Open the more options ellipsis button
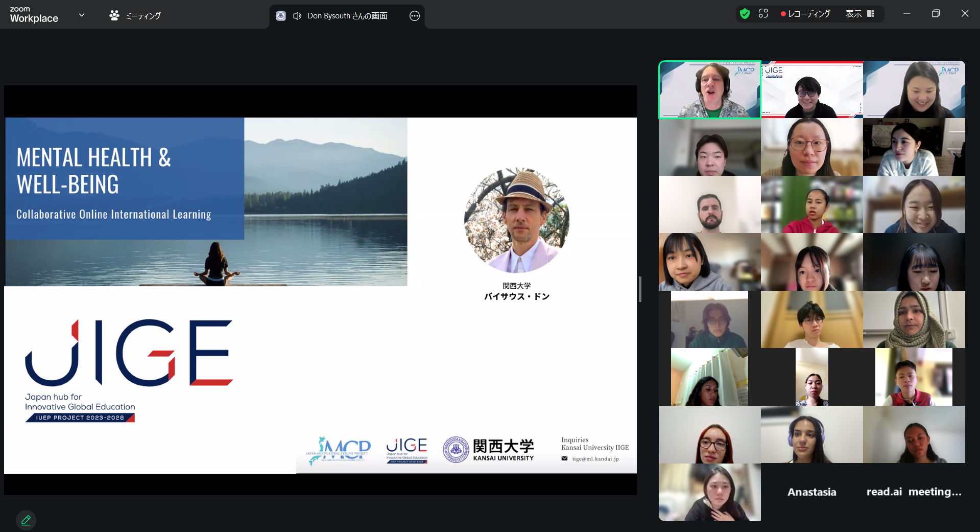 tap(415, 16)
